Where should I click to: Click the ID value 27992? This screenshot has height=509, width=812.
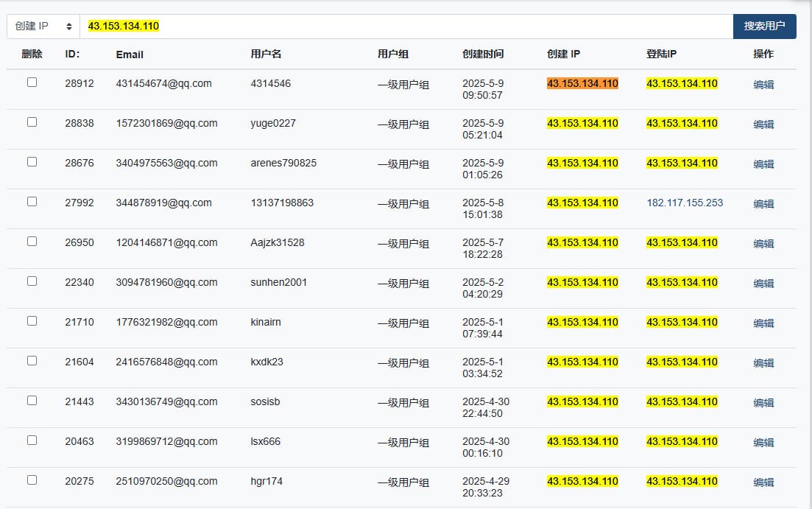(x=80, y=203)
